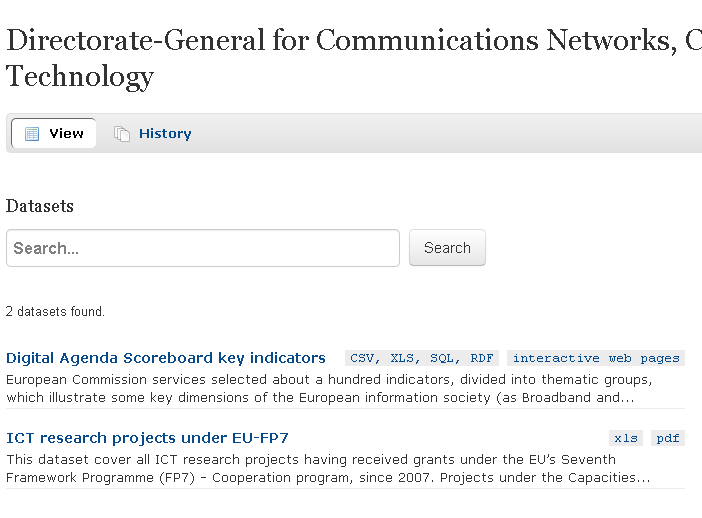Open Digital Agenda Scoreboard key indicators dataset
The height and width of the screenshot is (518, 702).
[166, 358]
